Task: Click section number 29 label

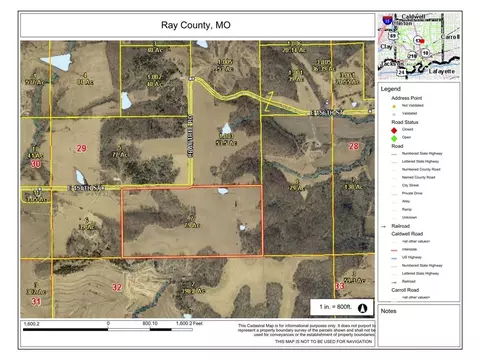Action: pos(81,148)
